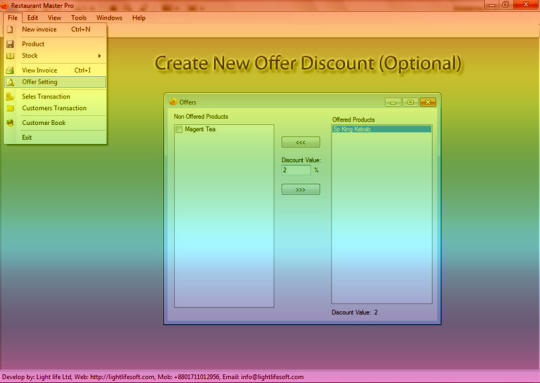Click the Offers dialog title icon
Viewport: 540px width, 383px height.
[x=173, y=102]
